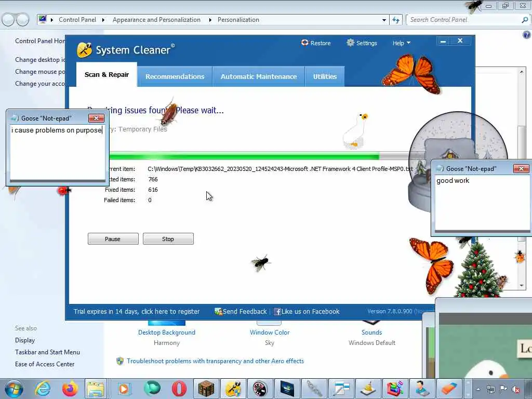
Task: Open Display under See also
Action: (25, 340)
